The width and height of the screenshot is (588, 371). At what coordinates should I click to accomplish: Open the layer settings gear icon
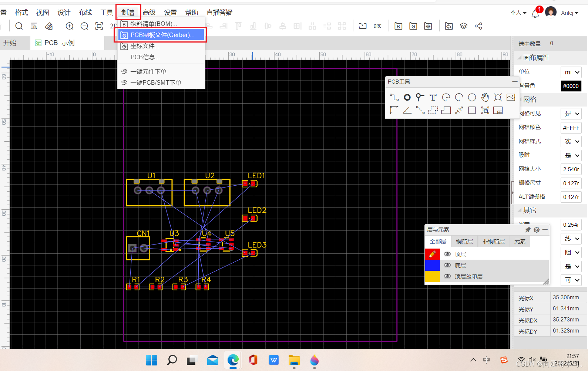coord(537,230)
